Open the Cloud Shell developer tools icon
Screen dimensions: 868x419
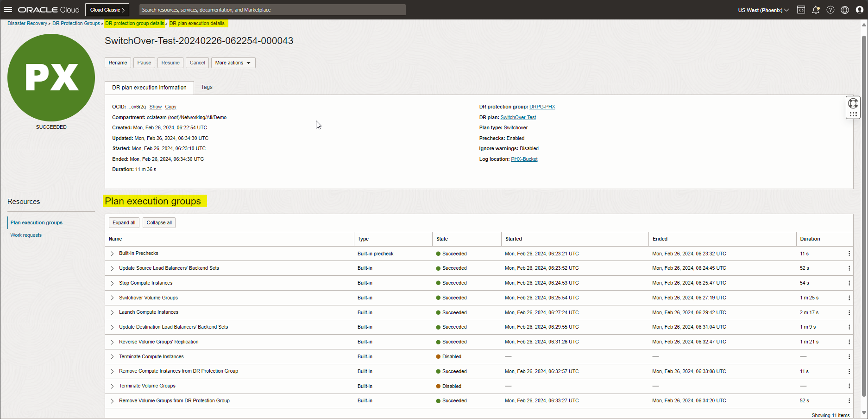point(801,10)
